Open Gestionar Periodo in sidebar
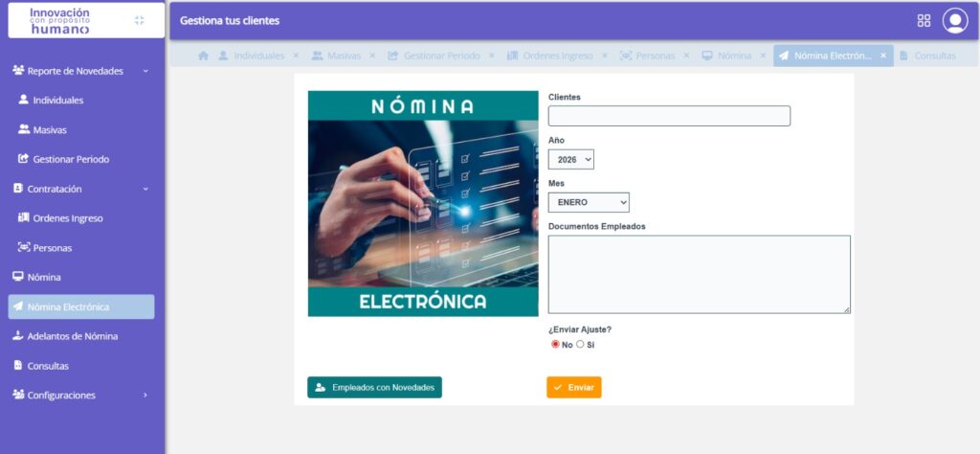 (x=70, y=159)
